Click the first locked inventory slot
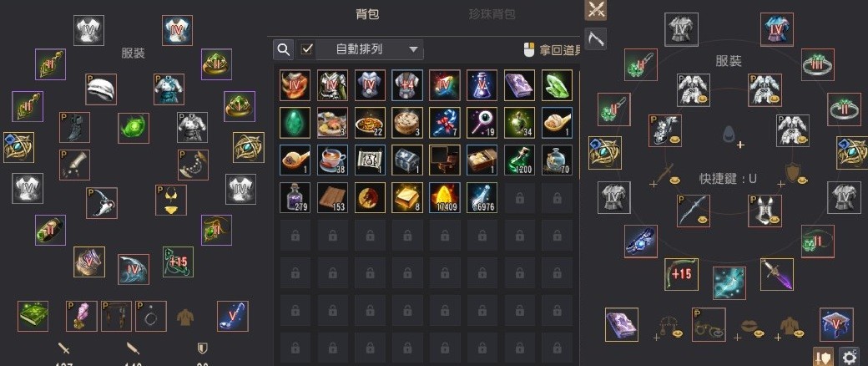The image size is (868, 366). (519, 197)
